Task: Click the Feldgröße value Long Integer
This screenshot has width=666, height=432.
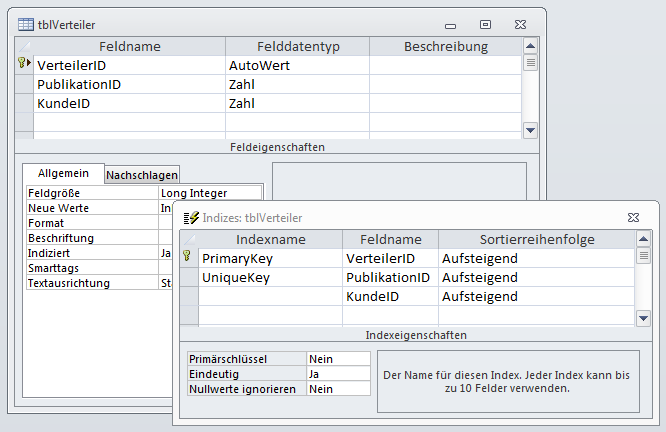Action: [210, 193]
